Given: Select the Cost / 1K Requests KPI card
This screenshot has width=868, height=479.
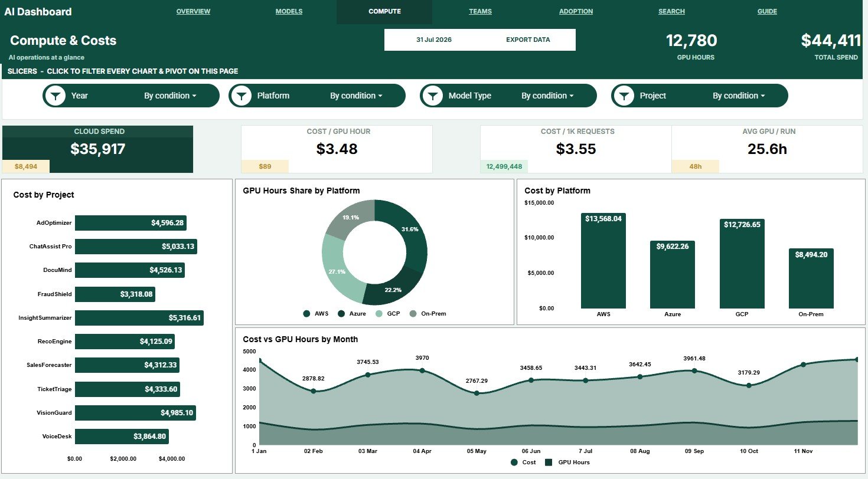Looking at the screenshot, I should click(576, 149).
